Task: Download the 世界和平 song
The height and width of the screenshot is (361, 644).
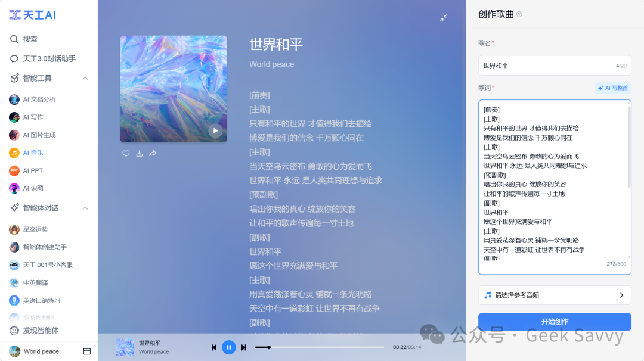Action: click(x=140, y=154)
